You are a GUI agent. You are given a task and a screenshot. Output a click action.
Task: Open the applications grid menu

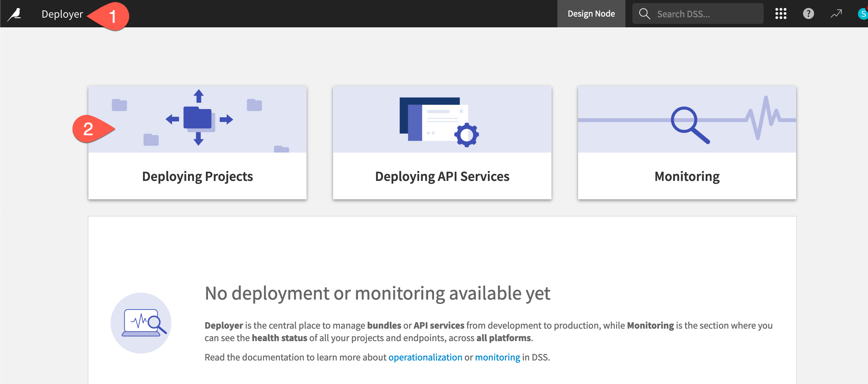[x=781, y=14]
